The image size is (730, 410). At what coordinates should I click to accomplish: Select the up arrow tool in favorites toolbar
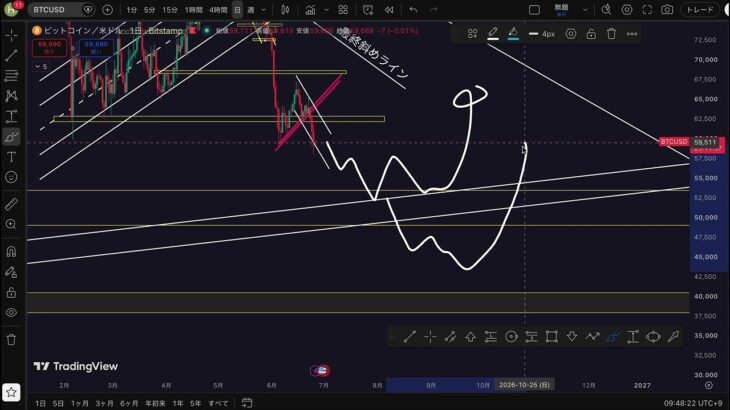(x=471, y=336)
